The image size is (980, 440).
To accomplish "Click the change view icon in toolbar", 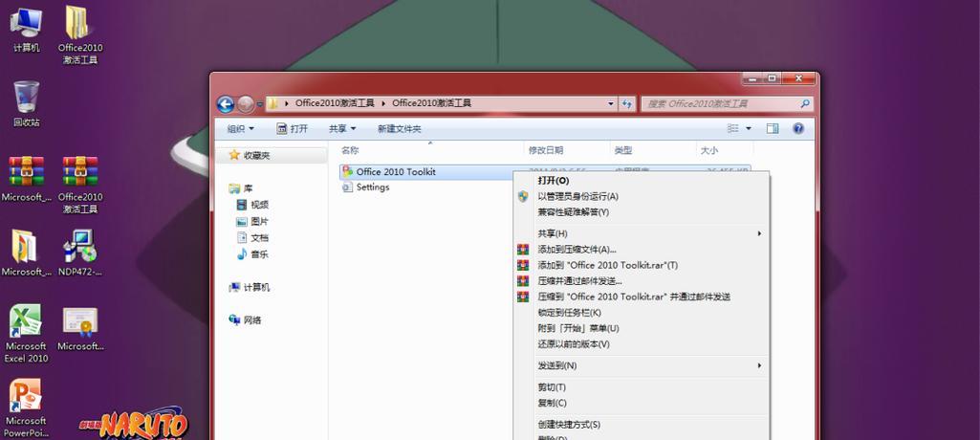I will pos(733,129).
